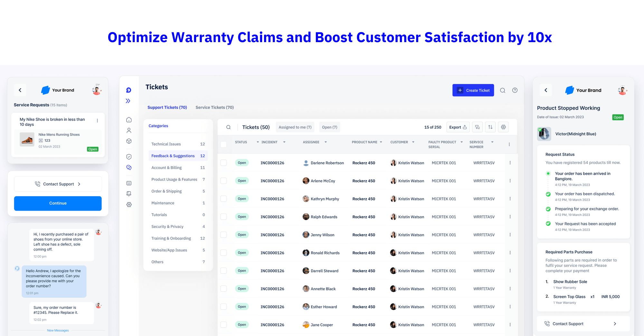Click the search magnifier in the Tickets header
The width and height of the screenshot is (644, 336).
coord(503,90)
